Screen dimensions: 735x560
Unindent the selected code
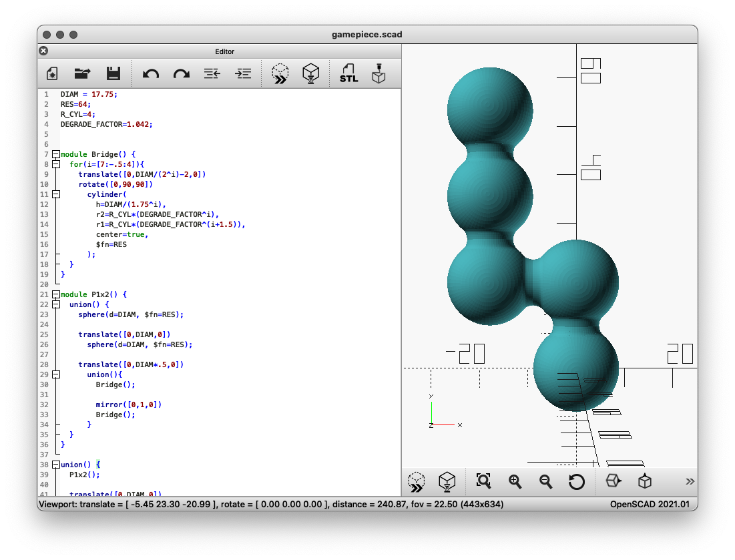(x=212, y=74)
